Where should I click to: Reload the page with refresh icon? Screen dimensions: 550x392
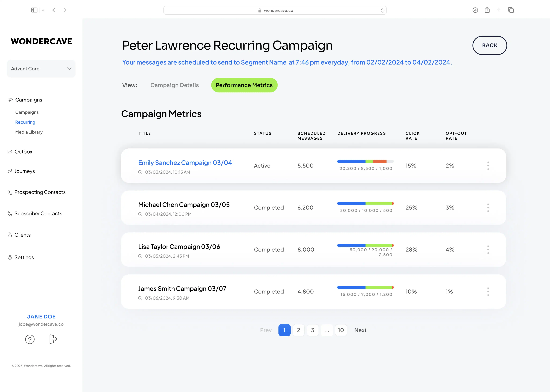click(x=382, y=10)
